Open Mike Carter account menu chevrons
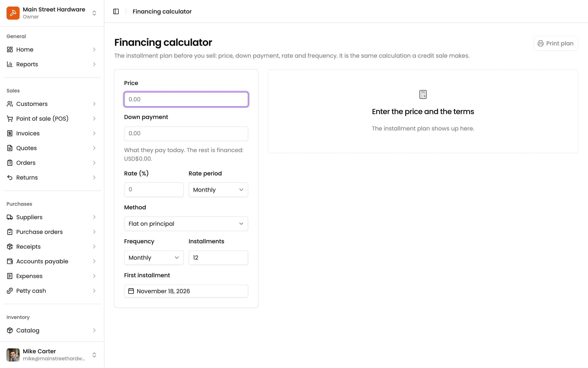The width and height of the screenshot is (588, 368). (x=94, y=355)
